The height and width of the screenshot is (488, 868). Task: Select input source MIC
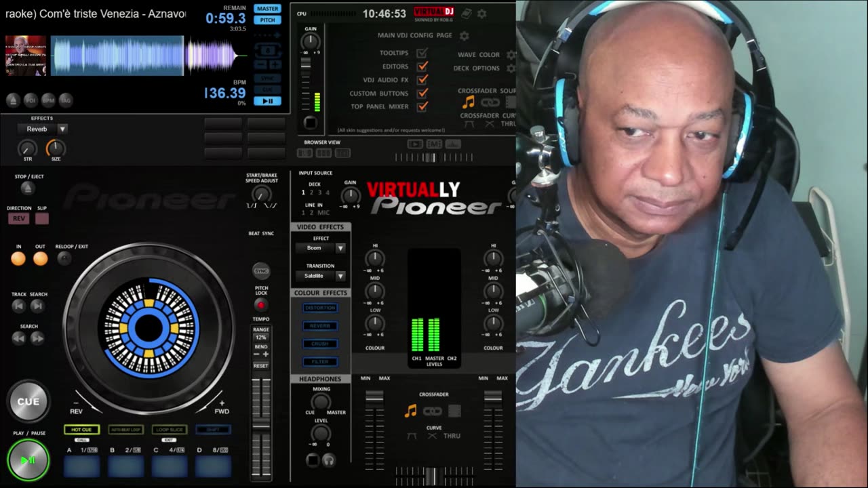coord(323,213)
